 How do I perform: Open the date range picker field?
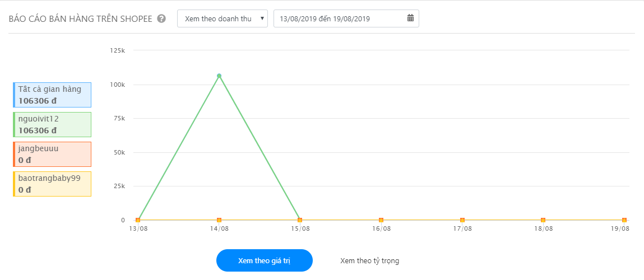[x=346, y=18]
